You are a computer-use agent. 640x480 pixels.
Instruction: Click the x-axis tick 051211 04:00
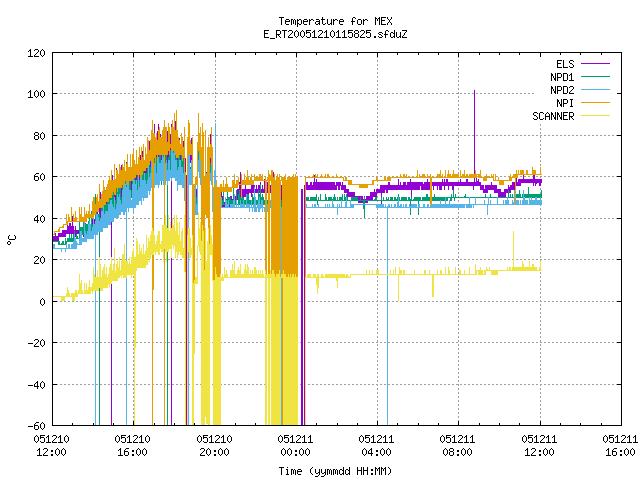point(376,446)
